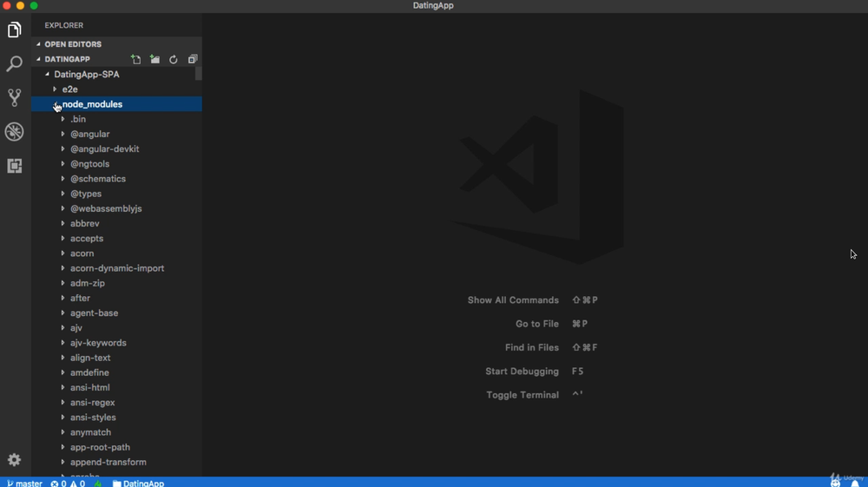Click the notifications bell icon

point(855,484)
